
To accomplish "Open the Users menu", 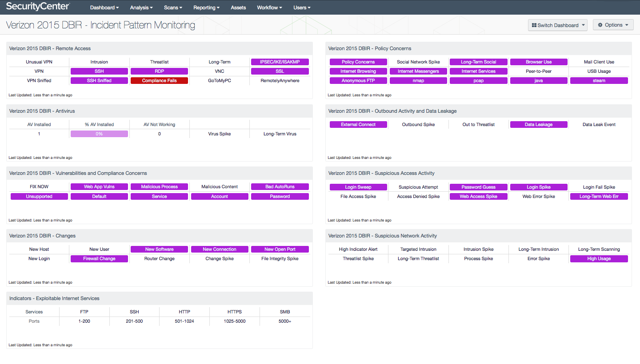I will [x=302, y=8].
